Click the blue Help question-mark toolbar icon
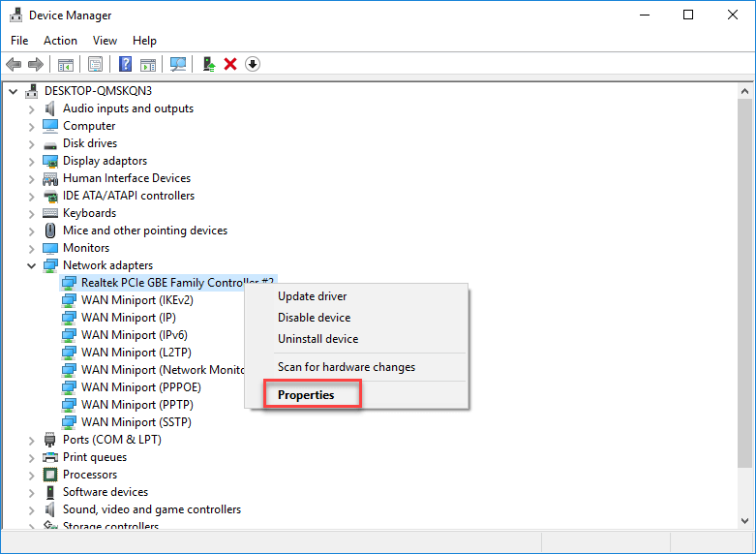The width and height of the screenshot is (756, 554). (125, 64)
